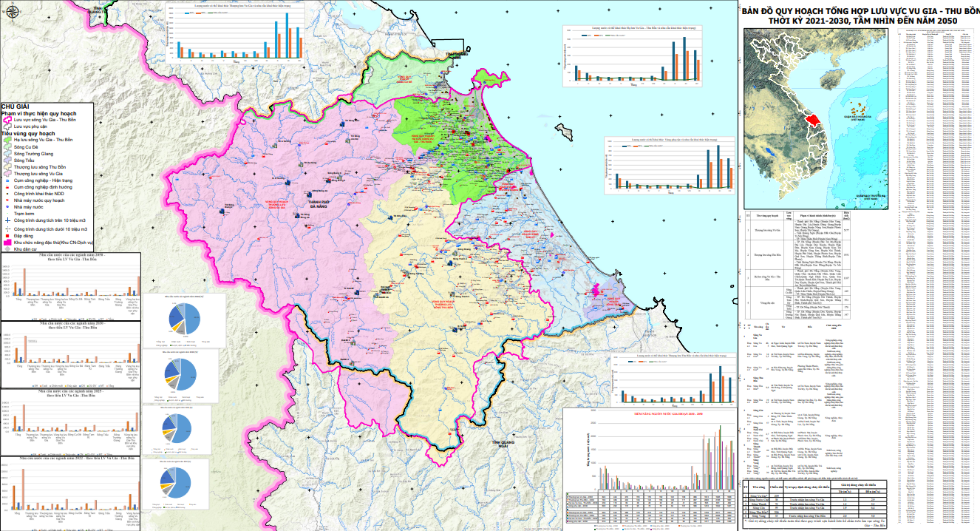Image resolution: width=980 pixels, height=531 pixels.
Task: Click the gray Lưu vực phụ cận outline symbol
Action: click(7, 126)
